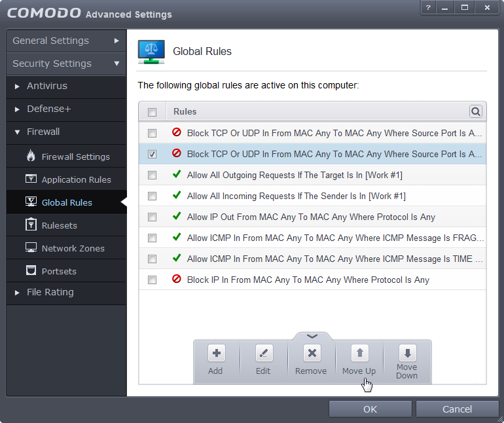Check the Block IP In rule checkbox

(x=153, y=280)
